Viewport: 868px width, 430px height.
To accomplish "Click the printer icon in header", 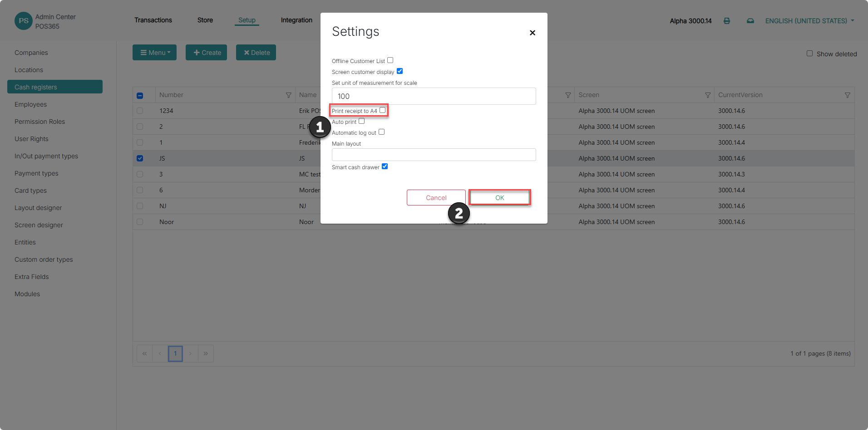I will coord(727,21).
